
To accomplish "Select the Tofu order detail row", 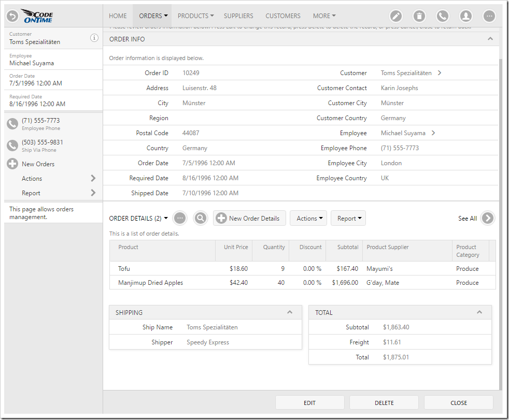I will (303, 269).
